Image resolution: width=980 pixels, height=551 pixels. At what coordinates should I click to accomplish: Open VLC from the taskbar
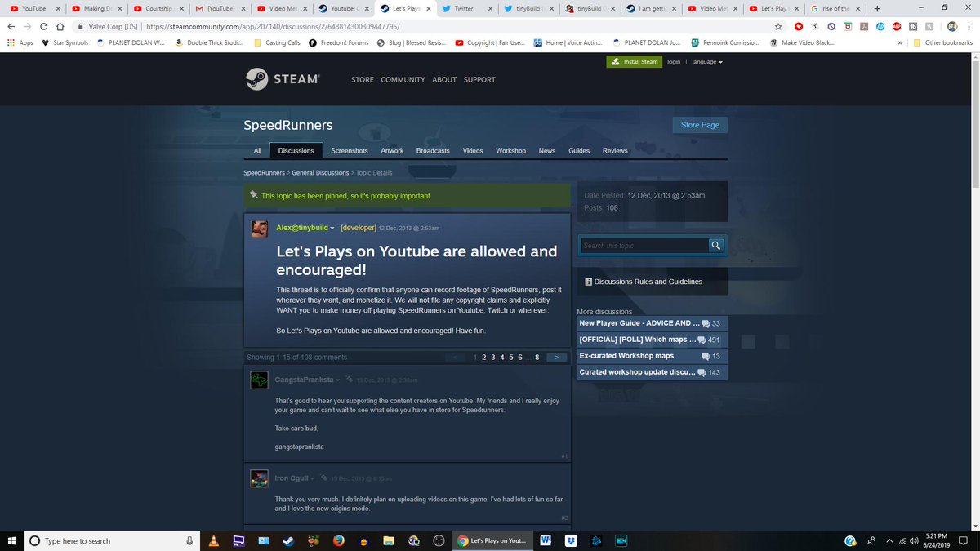(x=214, y=540)
